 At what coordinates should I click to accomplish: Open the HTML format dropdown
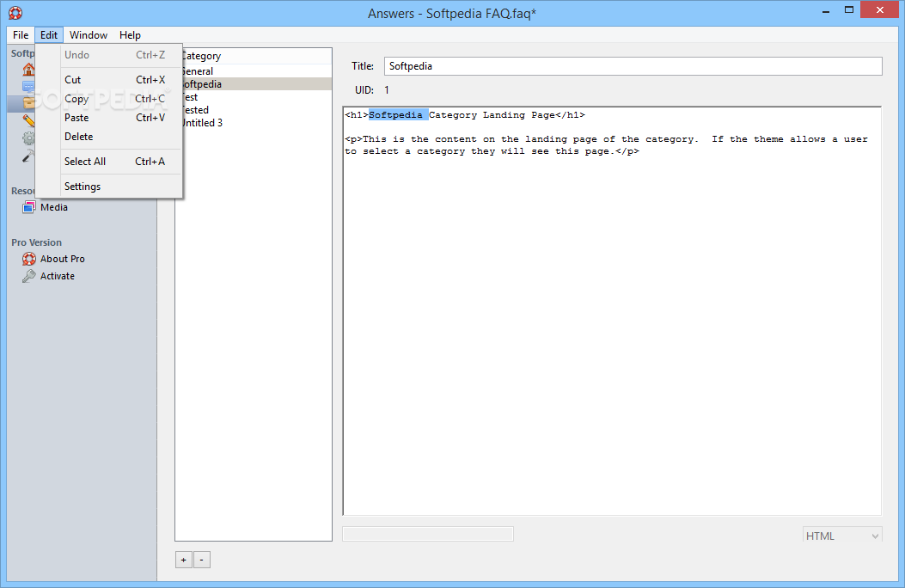pyautogui.click(x=842, y=536)
